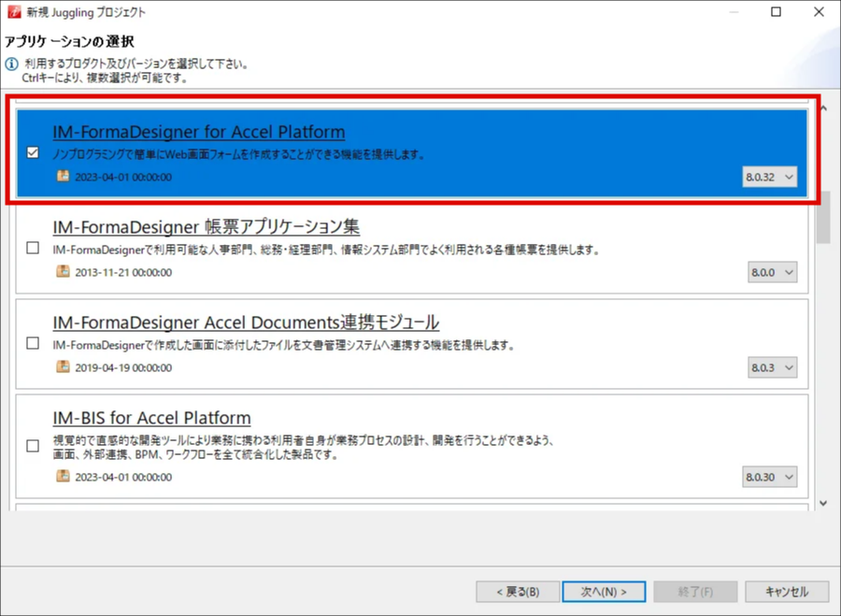
Task: Select the IM-BIS description text
Action: point(303,448)
